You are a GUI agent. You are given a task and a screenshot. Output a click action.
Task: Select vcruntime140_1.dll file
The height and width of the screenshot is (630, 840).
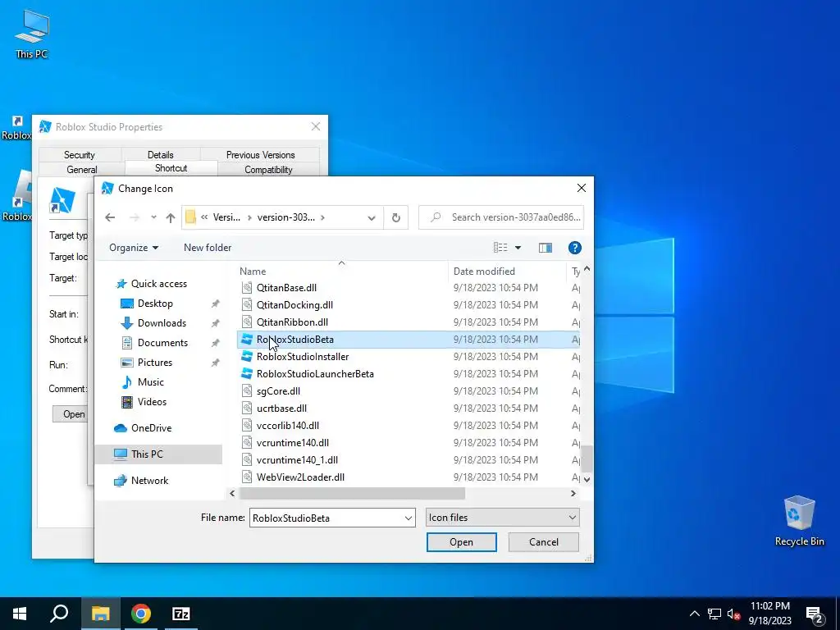297,459
